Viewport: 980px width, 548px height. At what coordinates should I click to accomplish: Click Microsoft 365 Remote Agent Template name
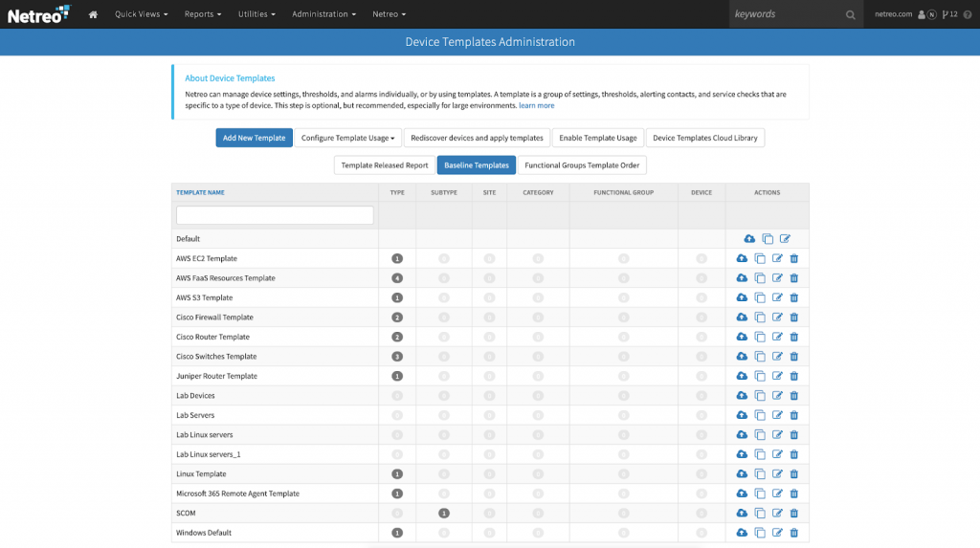(x=237, y=493)
